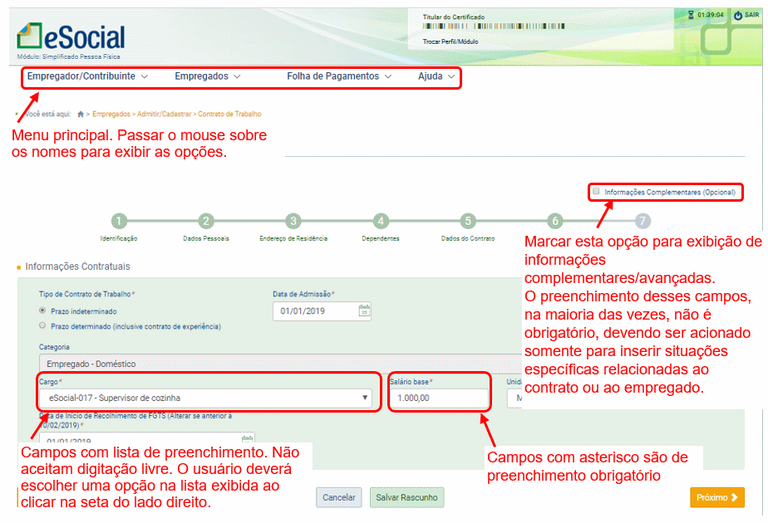Go to step 6 in the wizard

pos(555,221)
